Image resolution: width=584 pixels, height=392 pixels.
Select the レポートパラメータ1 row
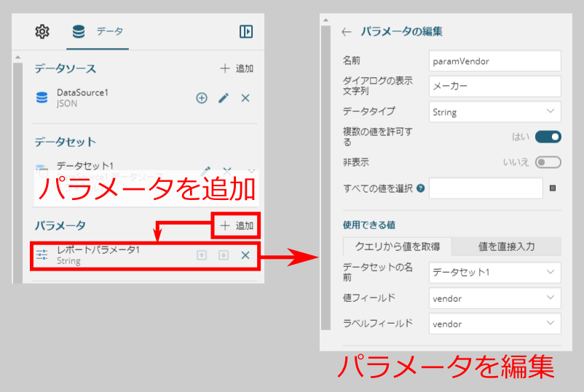(x=143, y=255)
